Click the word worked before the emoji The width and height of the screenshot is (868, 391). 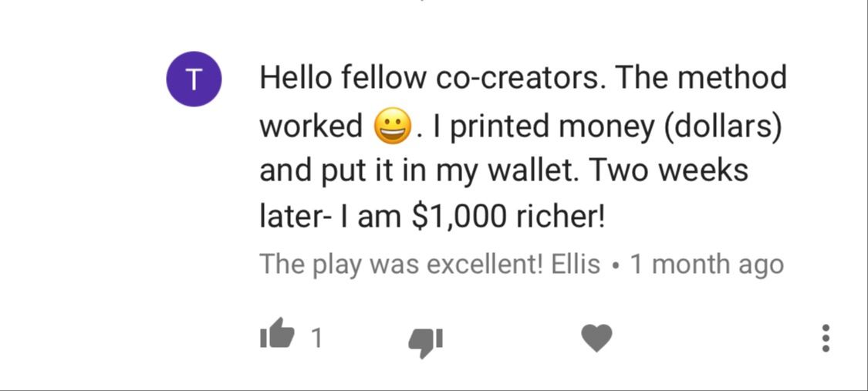pyautogui.click(x=311, y=126)
